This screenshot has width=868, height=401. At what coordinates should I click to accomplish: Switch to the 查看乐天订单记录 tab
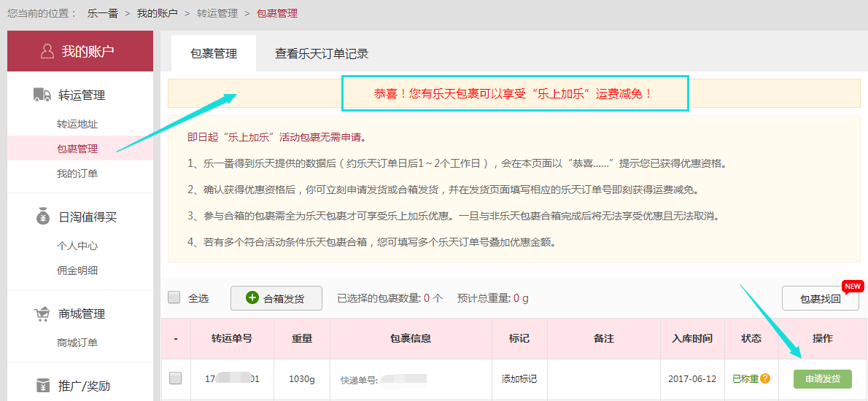[x=321, y=54]
